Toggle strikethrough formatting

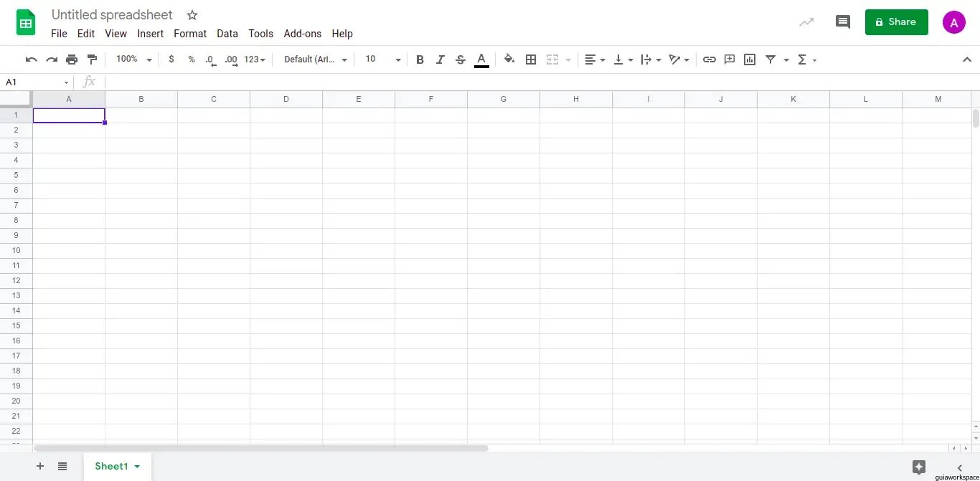click(461, 59)
